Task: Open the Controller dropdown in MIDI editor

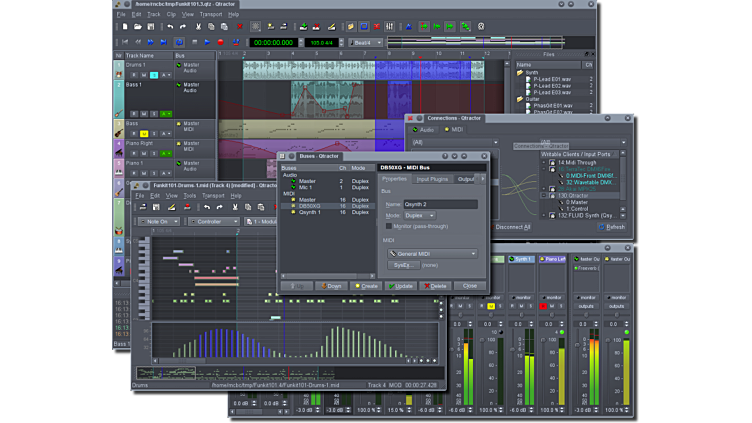Action: pos(213,222)
